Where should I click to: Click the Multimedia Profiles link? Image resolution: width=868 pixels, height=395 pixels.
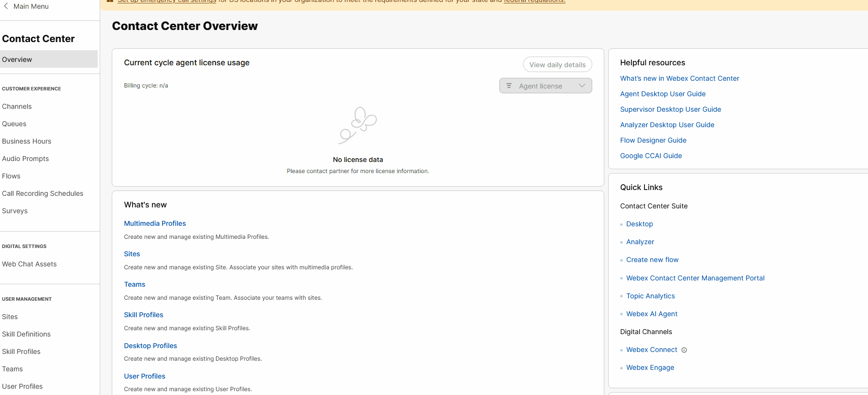pyautogui.click(x=155, y=223)
